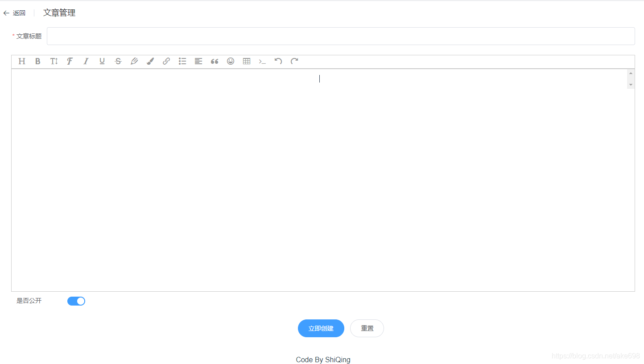
Task: Click the 文章标题 label
Action: (x=29, y=36)
